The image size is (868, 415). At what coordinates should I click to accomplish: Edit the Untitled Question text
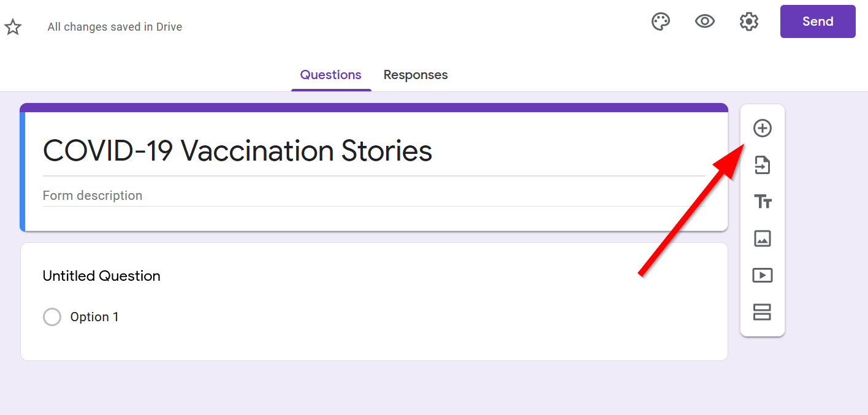coord(102,276)
